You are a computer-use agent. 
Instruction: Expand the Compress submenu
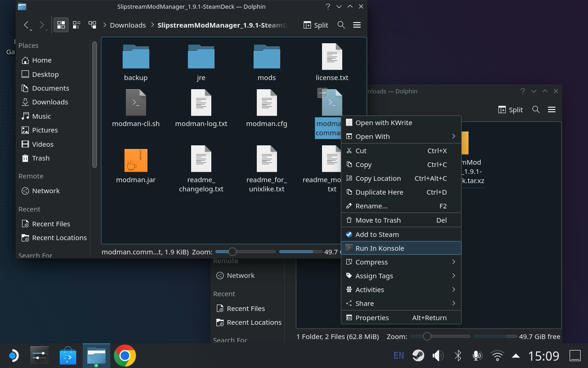[x=401, y=262]
